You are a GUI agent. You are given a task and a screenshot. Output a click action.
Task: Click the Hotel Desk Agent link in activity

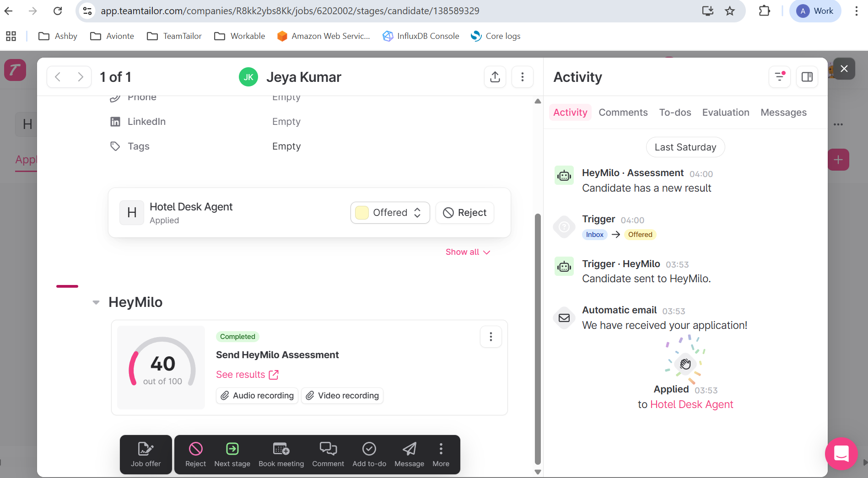tap(691, 404)
